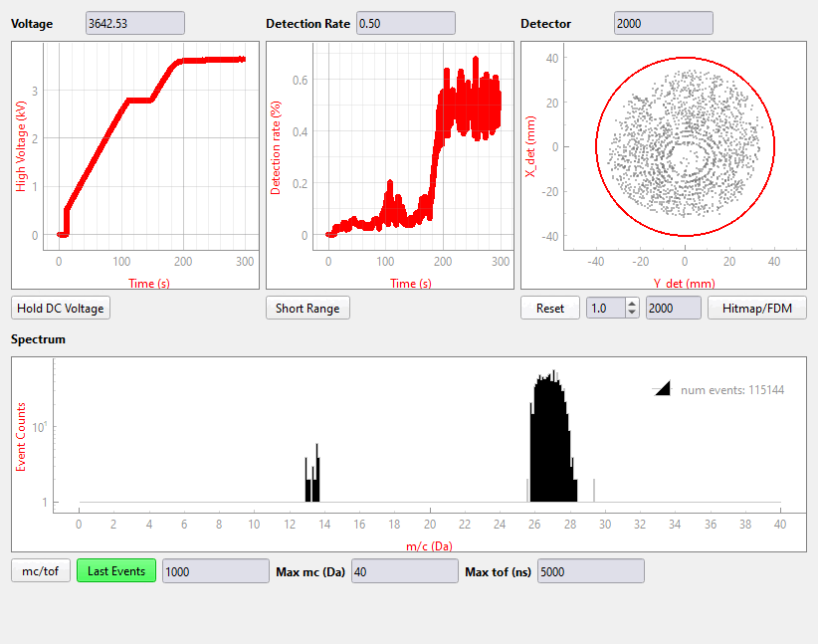818x644 pixels.
Task: Click the X_det (mm) axis label
Action: [530, 146]
